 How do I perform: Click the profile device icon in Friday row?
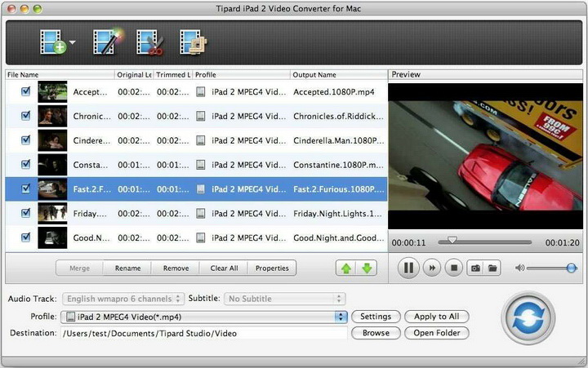click(x=201, y=213)
